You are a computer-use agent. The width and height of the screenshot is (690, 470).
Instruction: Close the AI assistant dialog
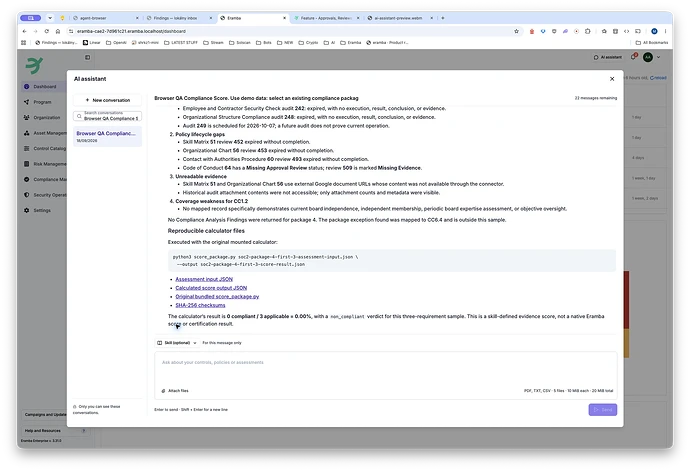coord(612,79)
